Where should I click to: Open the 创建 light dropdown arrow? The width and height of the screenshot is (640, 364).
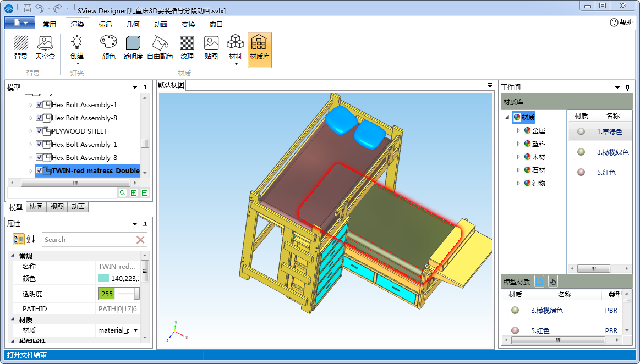coord(77,64)
